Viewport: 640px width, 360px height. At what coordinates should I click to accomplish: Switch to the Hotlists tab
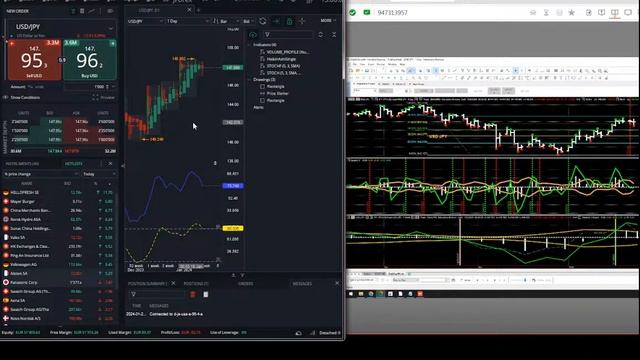point(73,164)
